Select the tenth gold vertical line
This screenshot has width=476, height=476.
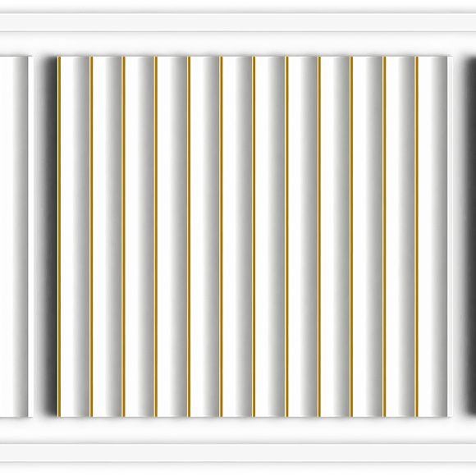(x=351, y=236)
